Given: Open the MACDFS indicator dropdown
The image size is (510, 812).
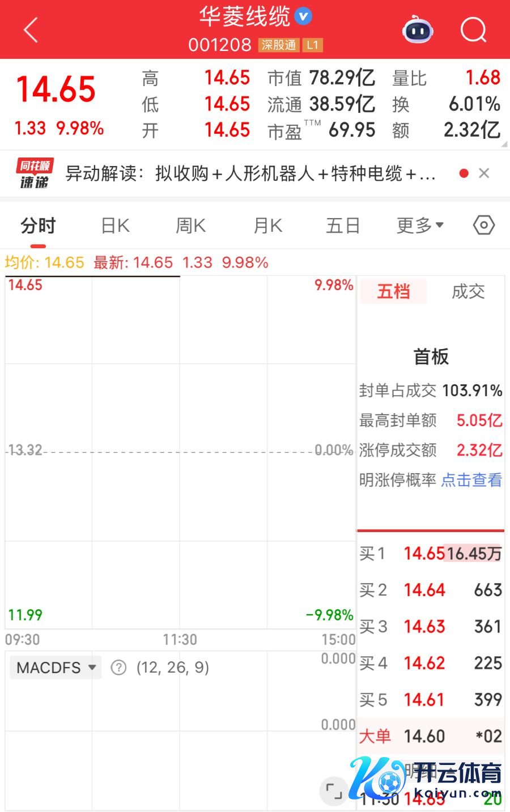Looking at the screenshot, I should (x=56, y=668).
